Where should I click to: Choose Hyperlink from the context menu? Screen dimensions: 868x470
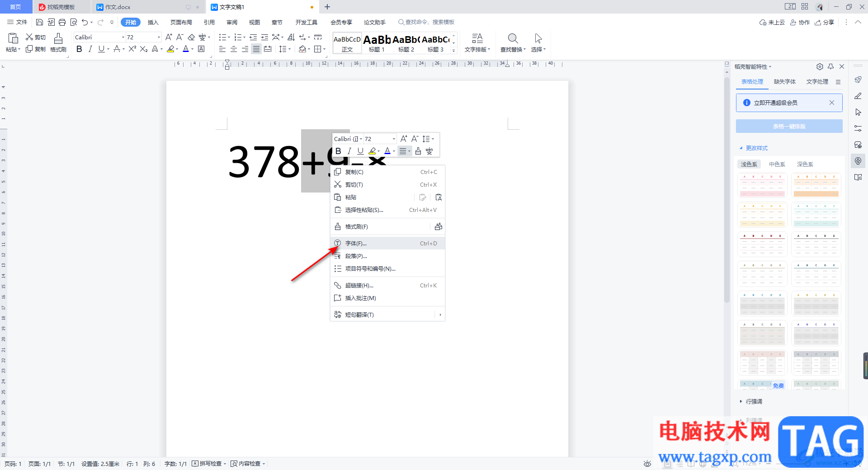388,285
